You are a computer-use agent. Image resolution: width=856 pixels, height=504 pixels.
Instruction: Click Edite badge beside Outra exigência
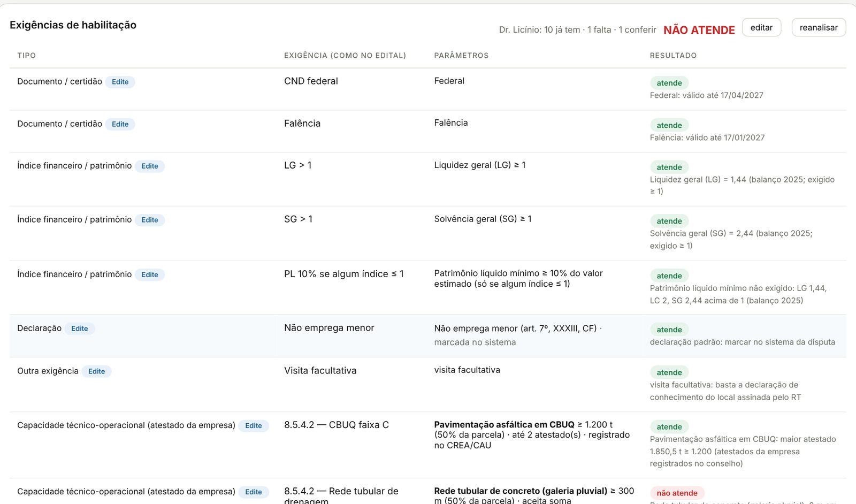point(96,371)
